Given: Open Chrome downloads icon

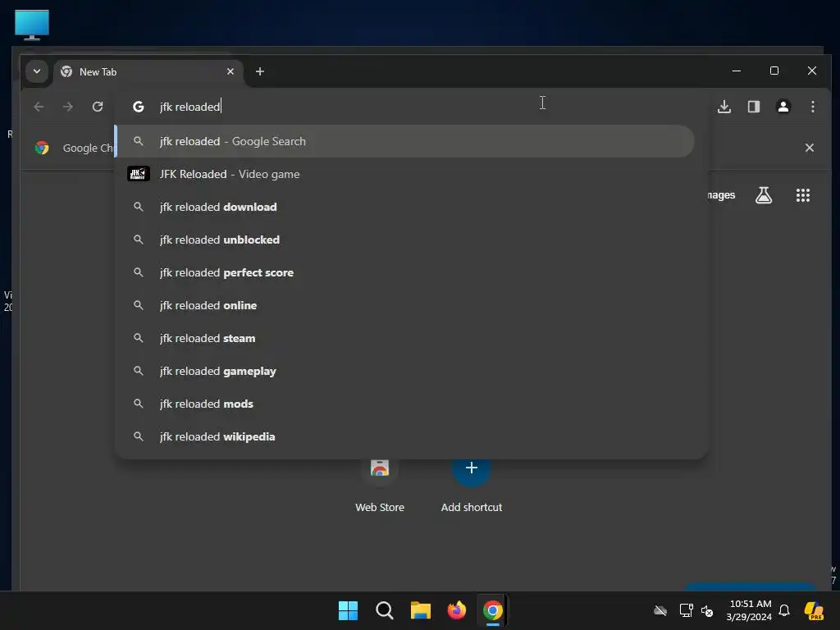Looking at the screenshot, I should click(724, 107).
